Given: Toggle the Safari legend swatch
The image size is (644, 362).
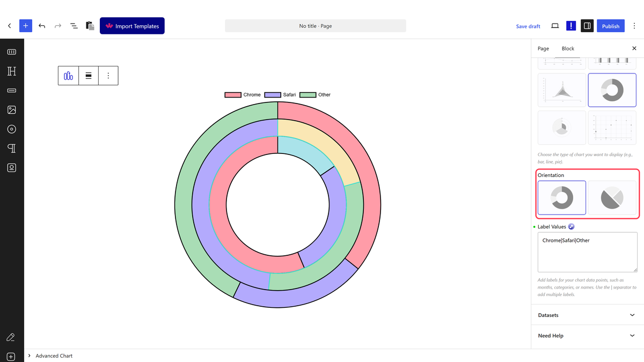Looking at the screenshot, I should tap(273, 95).
